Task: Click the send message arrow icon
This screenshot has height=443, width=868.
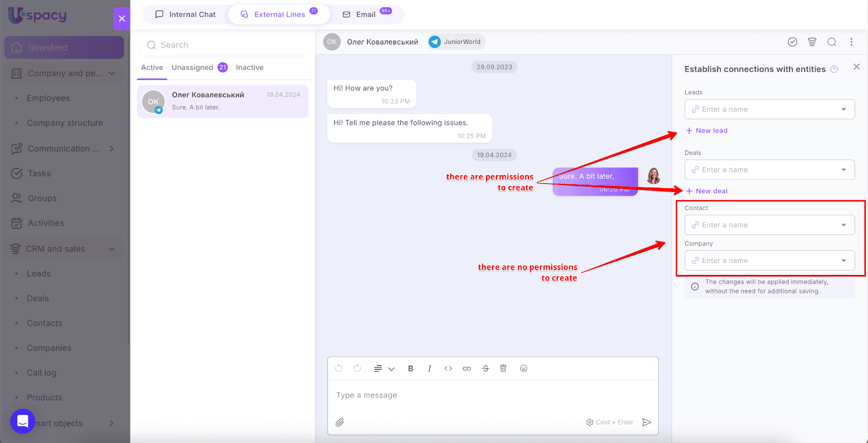Action: (x=647, y=422)
